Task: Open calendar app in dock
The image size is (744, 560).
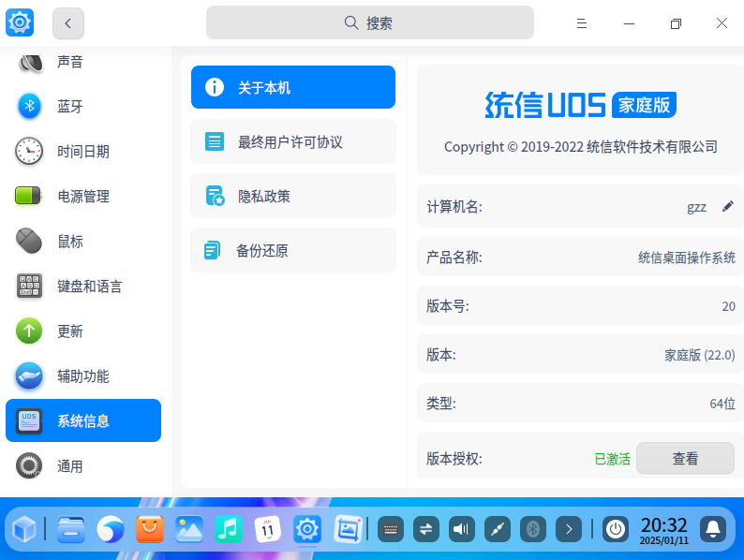Action: (x=268, y=529)
